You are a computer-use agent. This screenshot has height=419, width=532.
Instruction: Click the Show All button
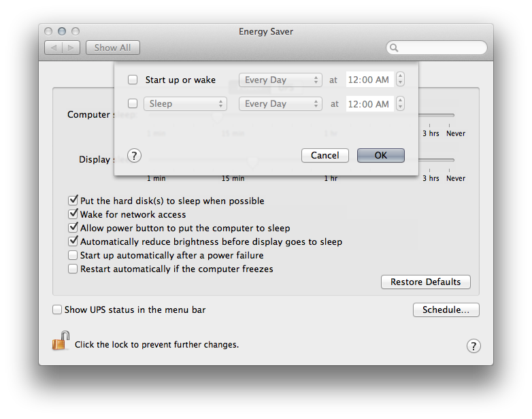[113, 48]
